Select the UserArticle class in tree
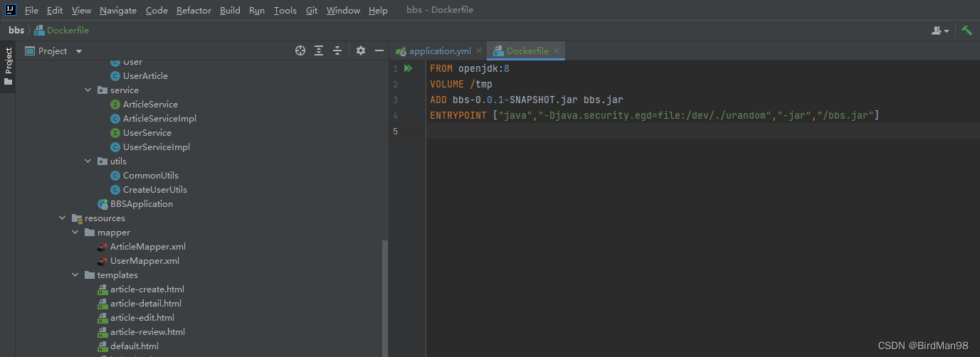The width and height of the screenshot is (980, 357). click(x=145, y=76)
